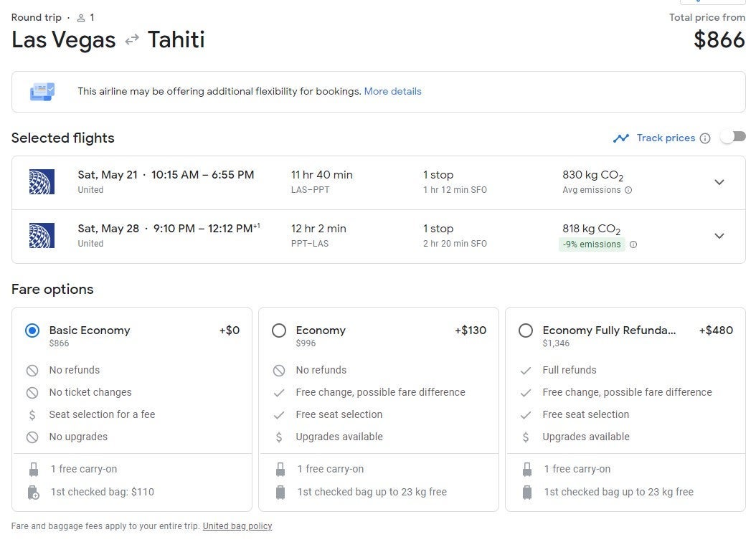Select the Basic Economy fare option
This screenshot has height=542, width=756.
(32, 331)
